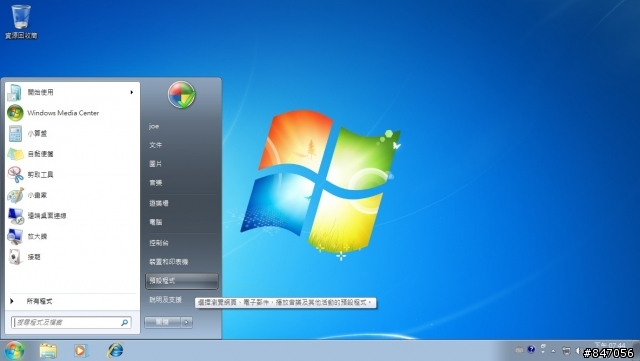Launch Internet Explorer from taskbar
Viewport: 640px width, 361px height.
115,350
